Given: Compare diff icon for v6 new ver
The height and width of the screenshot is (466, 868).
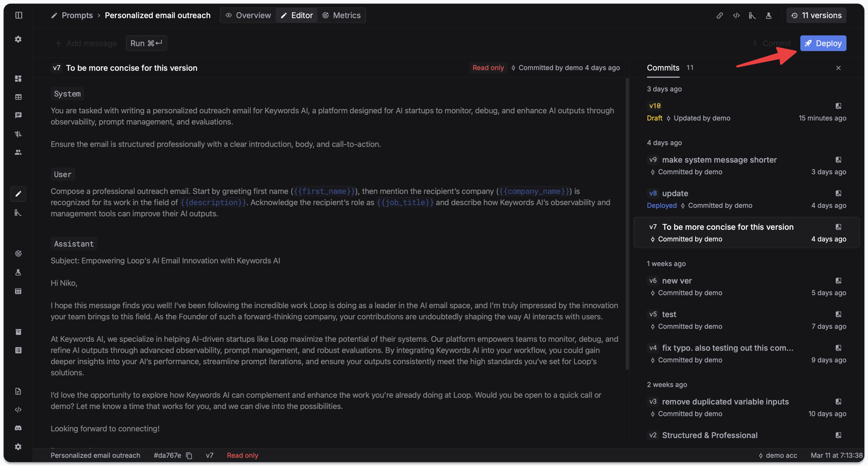Looking at the screenshot, I should point(838,280).
